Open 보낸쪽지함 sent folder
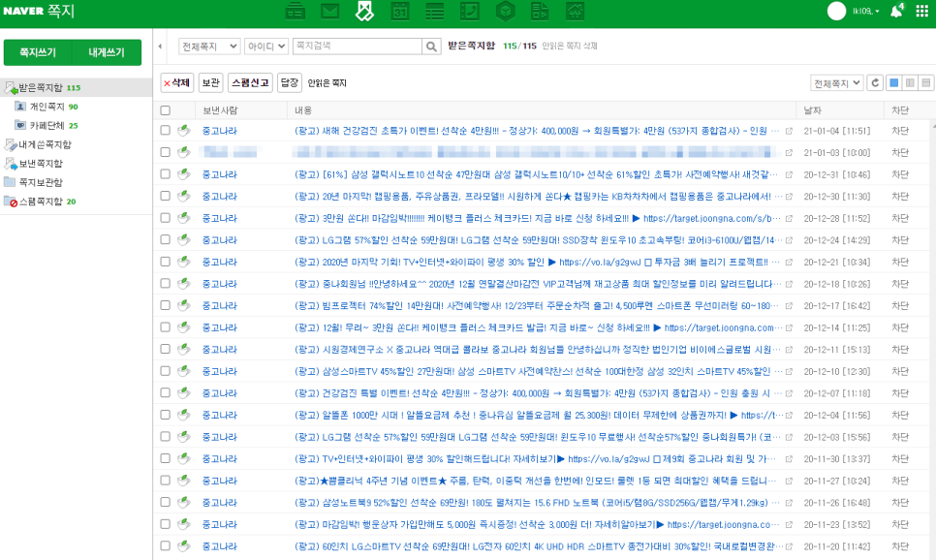The height and width of the screenshot is (560, 936). click(x=41, y=163)
